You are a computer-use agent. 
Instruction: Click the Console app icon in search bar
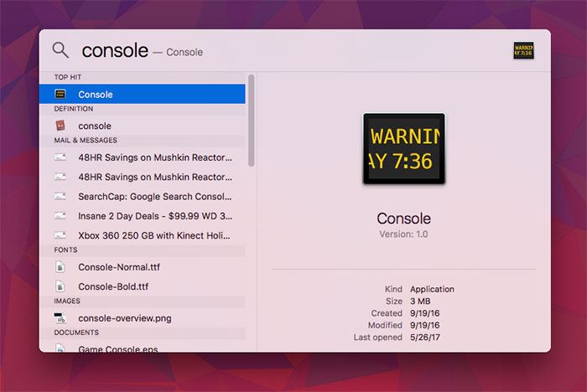[523, 50]
